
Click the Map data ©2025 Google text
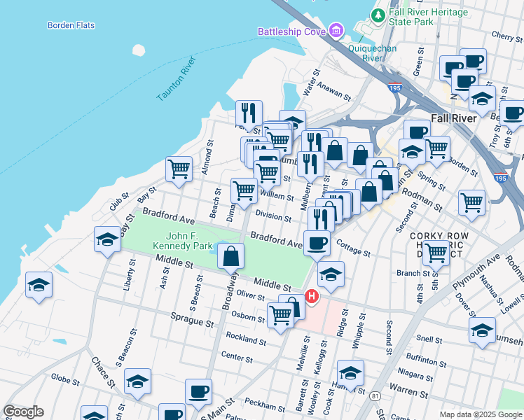pos(481,414)
